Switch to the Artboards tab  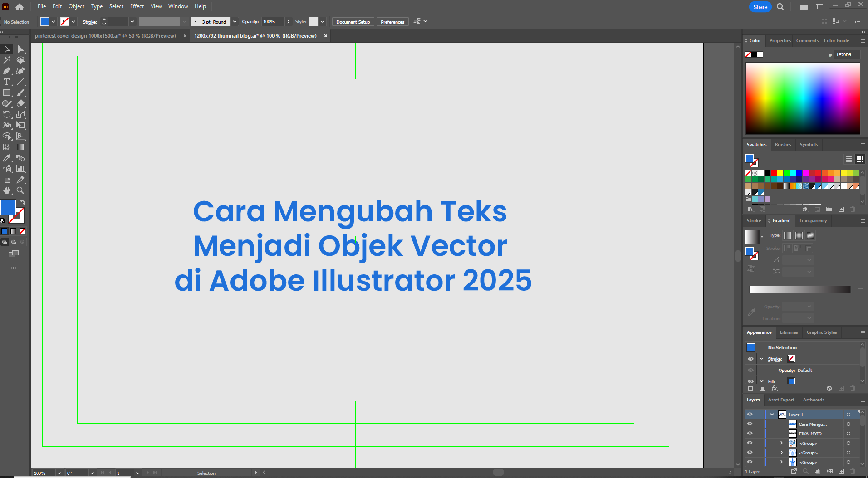[813, 400]
